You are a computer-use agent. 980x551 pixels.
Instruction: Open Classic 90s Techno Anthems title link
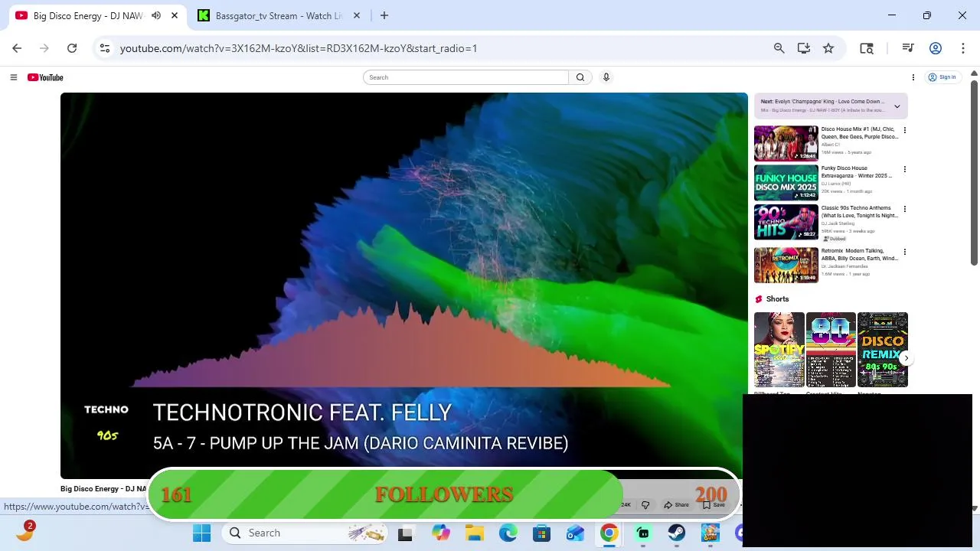click(859, 212)
